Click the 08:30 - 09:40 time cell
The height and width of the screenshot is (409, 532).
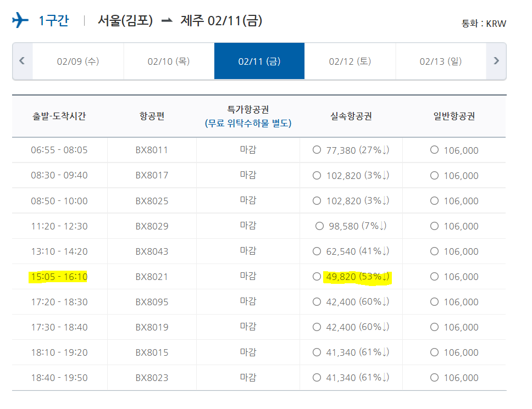59,175
